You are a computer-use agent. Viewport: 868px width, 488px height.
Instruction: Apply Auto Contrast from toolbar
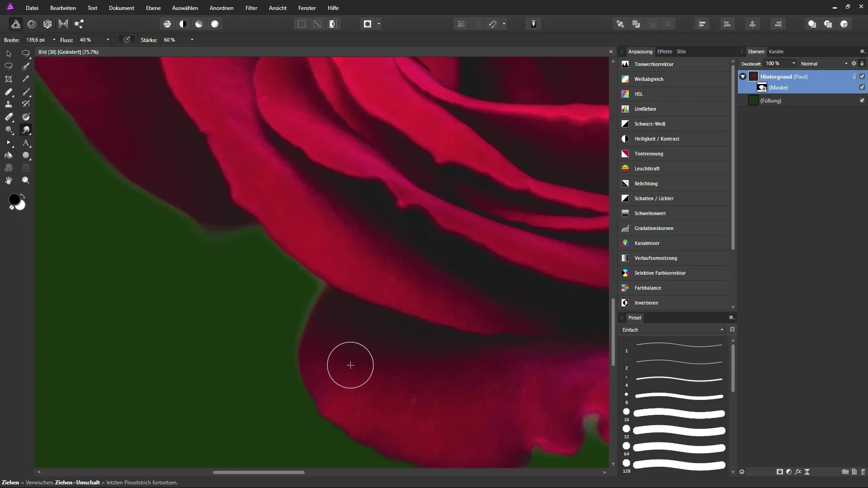183,24
